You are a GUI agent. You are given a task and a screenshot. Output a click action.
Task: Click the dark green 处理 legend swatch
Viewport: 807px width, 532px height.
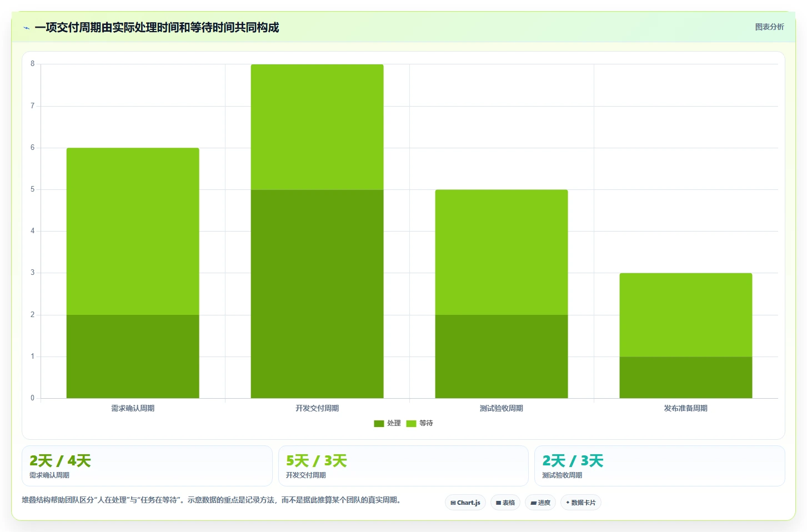(379, 424)
